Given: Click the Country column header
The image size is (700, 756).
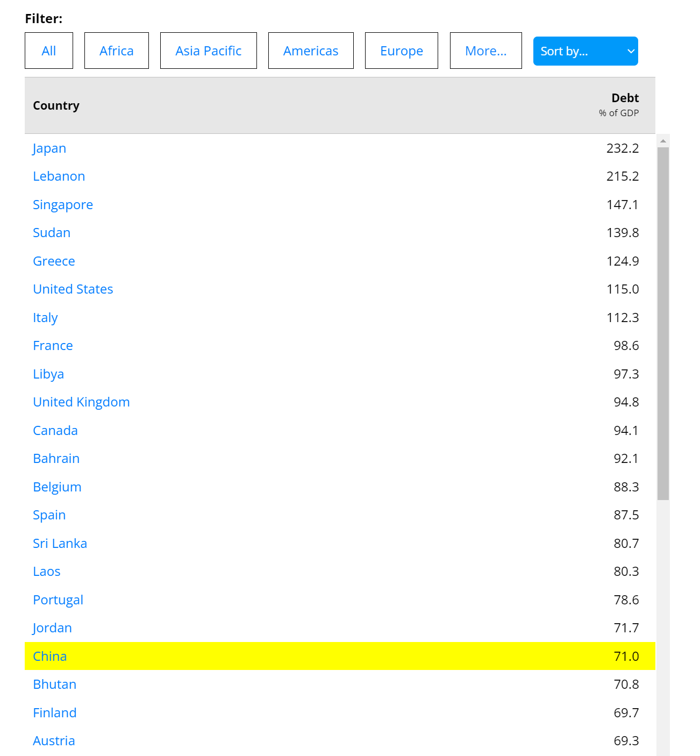Looking at the screenshot, I should pos(56,105).
